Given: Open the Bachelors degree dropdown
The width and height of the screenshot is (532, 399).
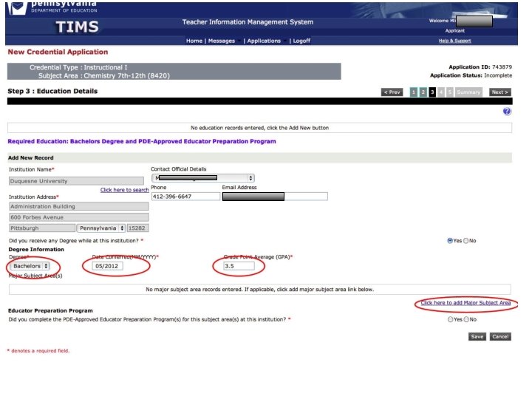Looking at the screenshot, I should (x=30, y=266).
